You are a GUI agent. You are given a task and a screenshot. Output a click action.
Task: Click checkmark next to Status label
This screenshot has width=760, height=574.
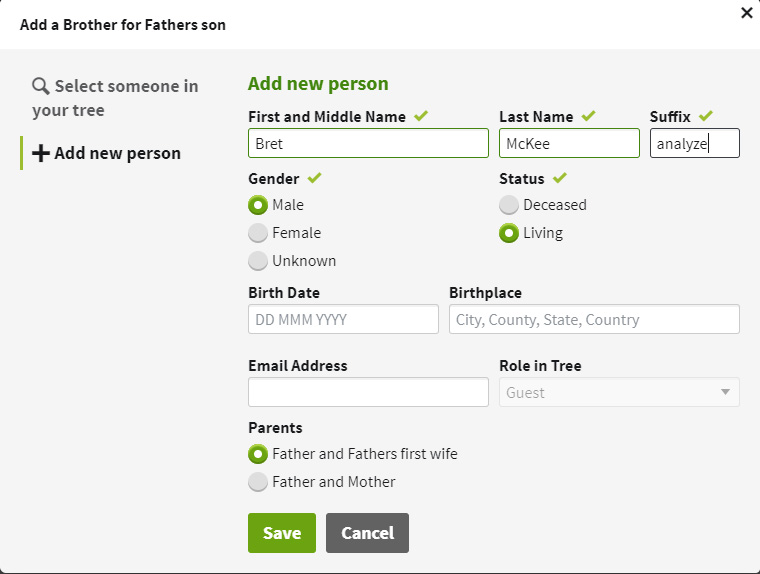pyautogui.click(x=559, y=177)
